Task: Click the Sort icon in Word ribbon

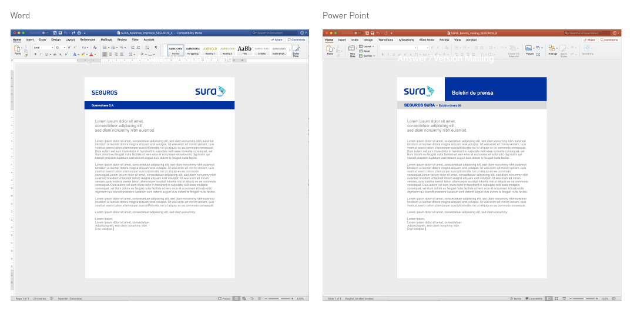Action: click(x=147, y=47)
